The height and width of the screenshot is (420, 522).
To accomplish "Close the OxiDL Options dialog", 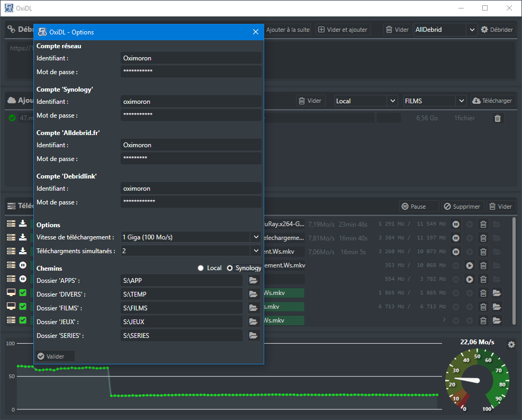I will [255, 32].
